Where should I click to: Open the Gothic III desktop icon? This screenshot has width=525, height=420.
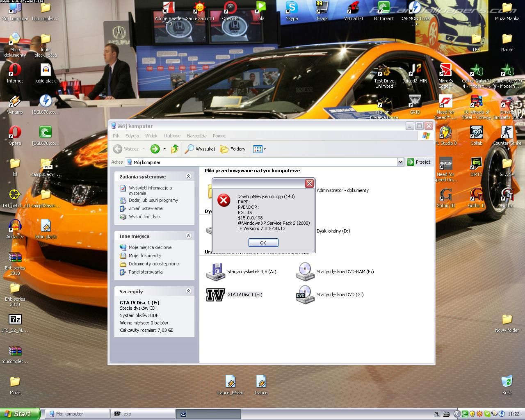[x=445, y=199]
